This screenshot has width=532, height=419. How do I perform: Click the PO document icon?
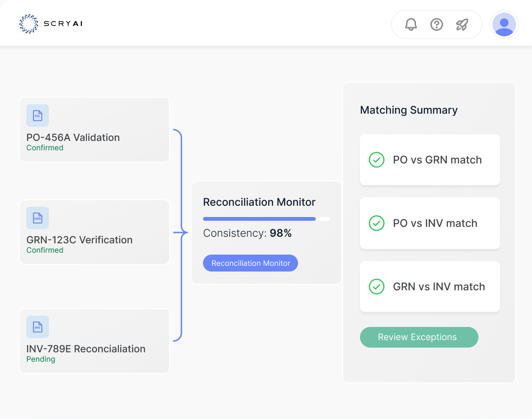click(38, 116)
